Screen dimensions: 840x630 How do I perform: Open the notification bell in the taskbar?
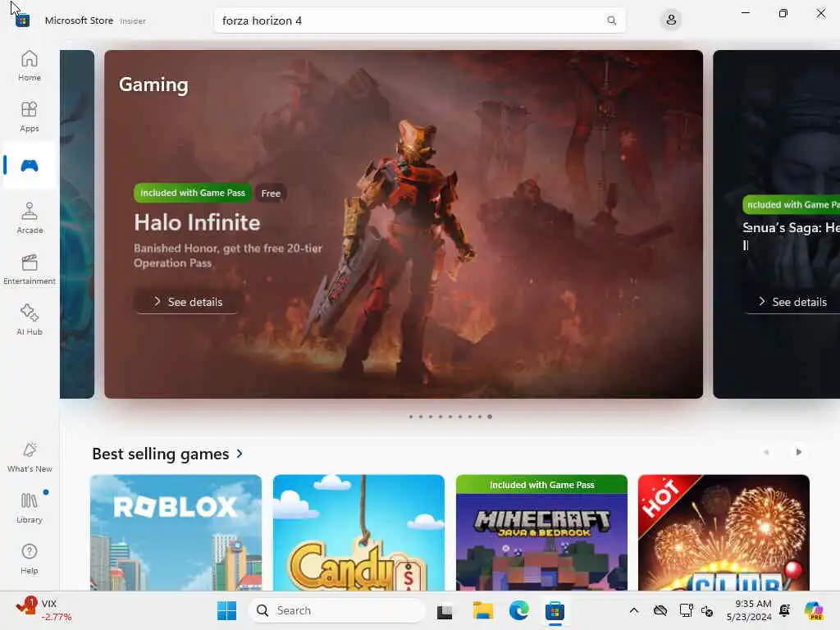(x=785, y=610)
